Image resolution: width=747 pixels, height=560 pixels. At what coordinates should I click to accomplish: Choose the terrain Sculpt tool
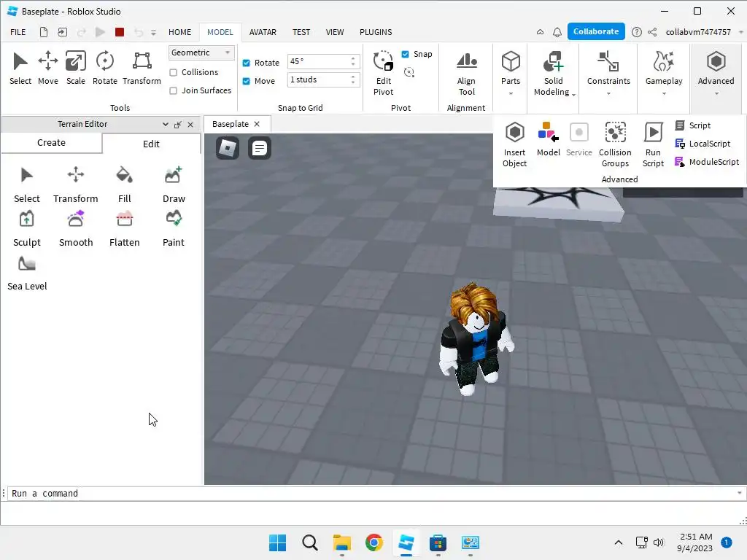coord(27,228)
